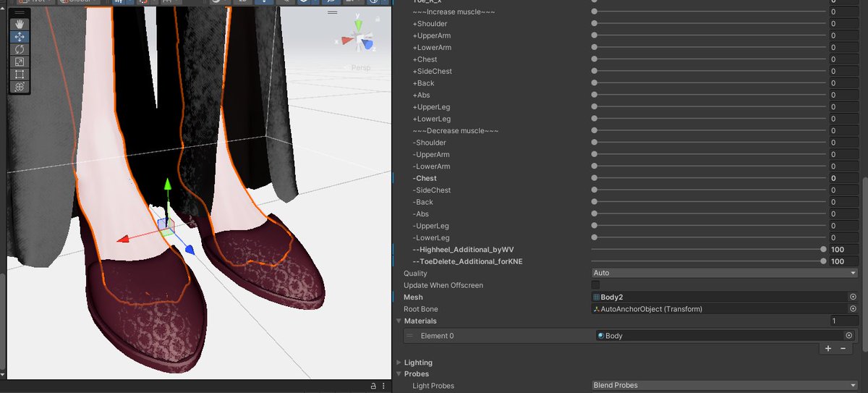Expand the Lighting section
This screenshot has height=393, width=868.
(x=398, y=363)
